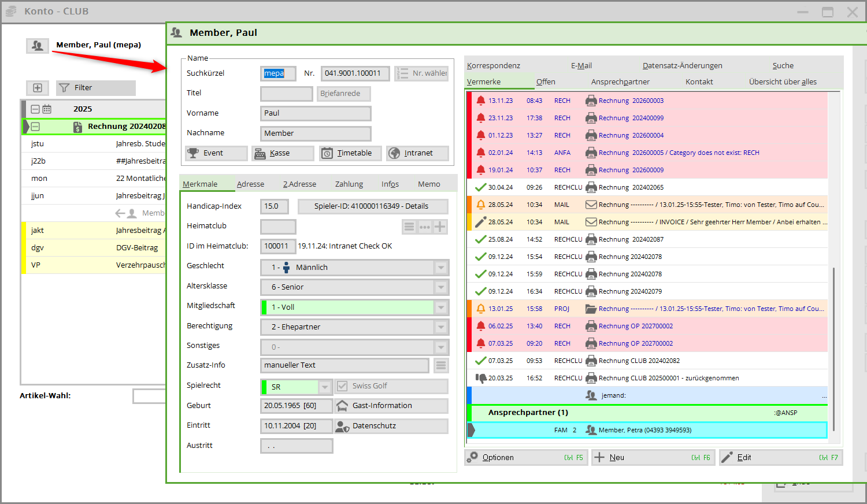Click the Neu button
This screenshot has height=504, width=867.
653,458
